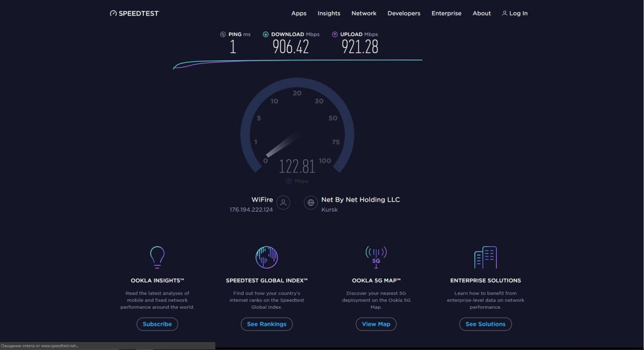644x350 pixels.
Task: Click the View Map button
Action: [376, 324]
